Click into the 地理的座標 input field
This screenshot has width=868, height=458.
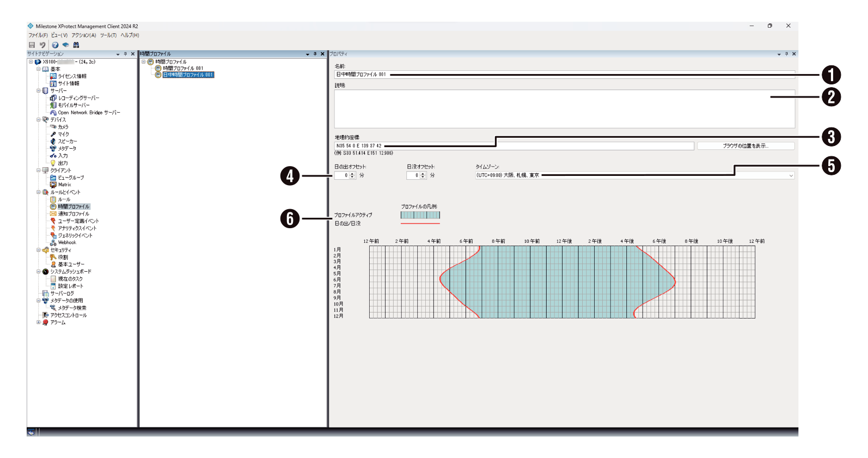coord(512,146)
